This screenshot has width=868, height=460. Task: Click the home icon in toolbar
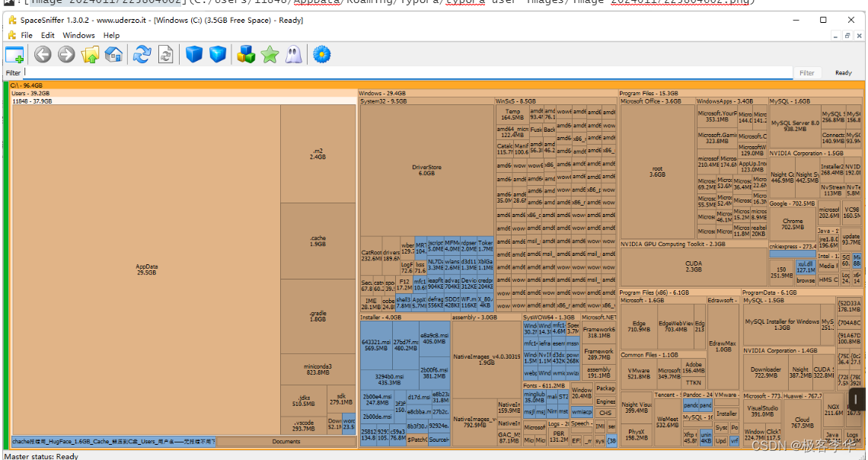pyautogui.click(x=113, y=54)
